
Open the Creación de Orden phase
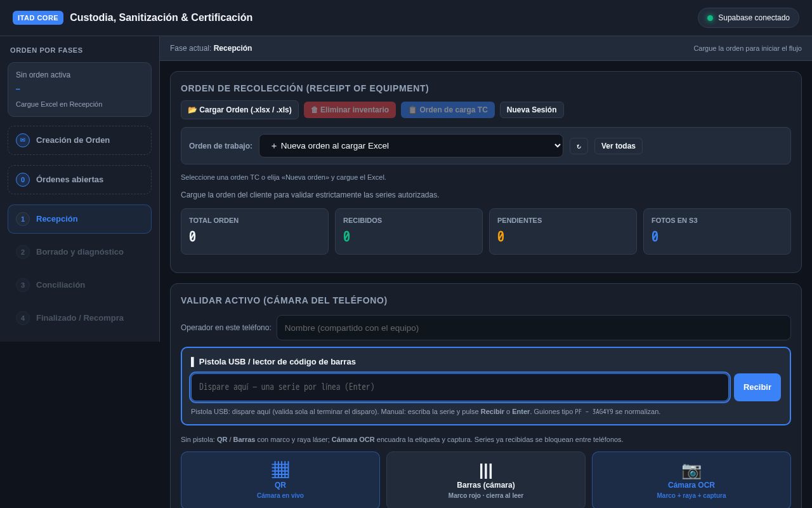click(80, 140)
